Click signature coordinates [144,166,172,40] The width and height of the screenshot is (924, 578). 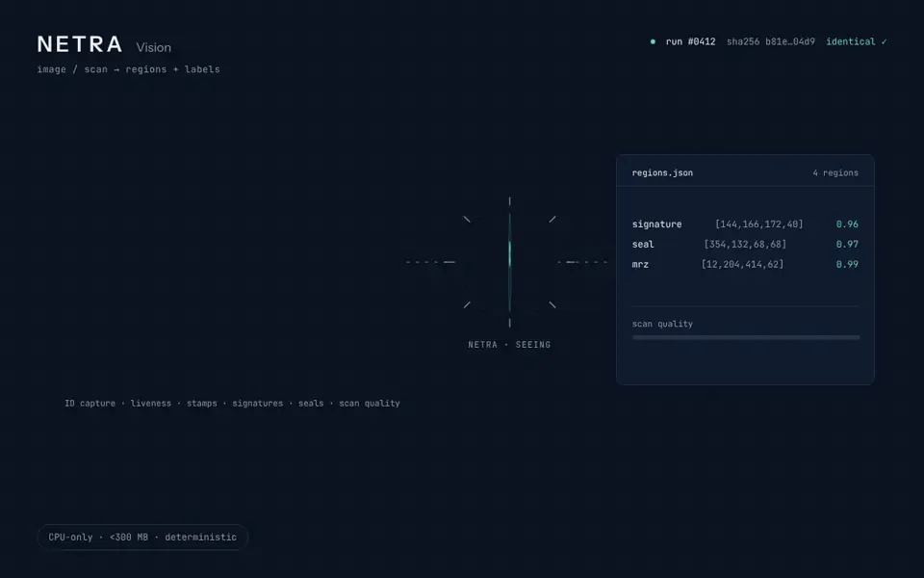click(759, 224)
